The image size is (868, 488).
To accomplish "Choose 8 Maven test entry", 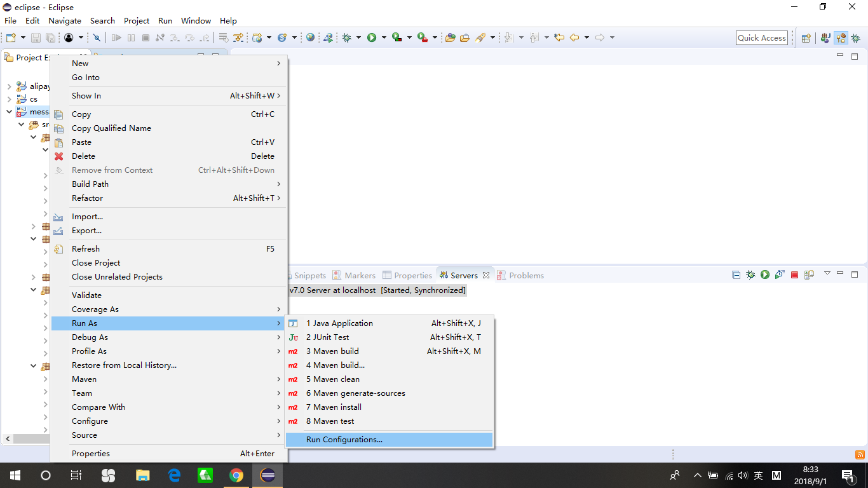I will (x=389, y=421).
